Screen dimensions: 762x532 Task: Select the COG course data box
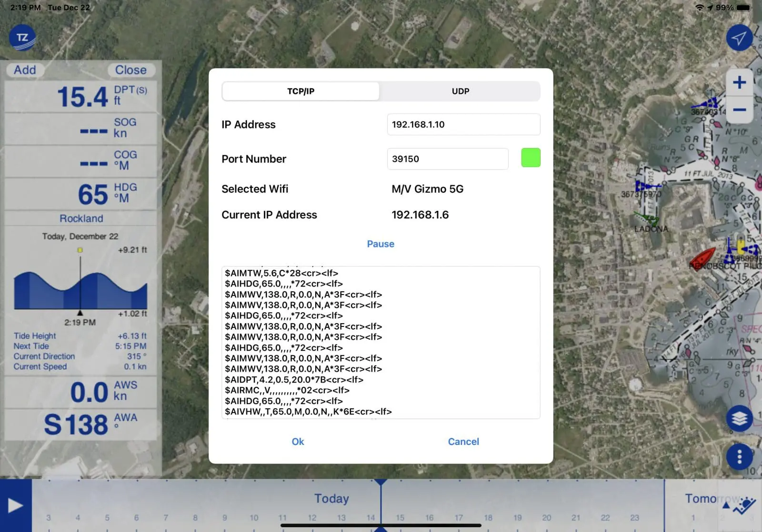(80, 161)
